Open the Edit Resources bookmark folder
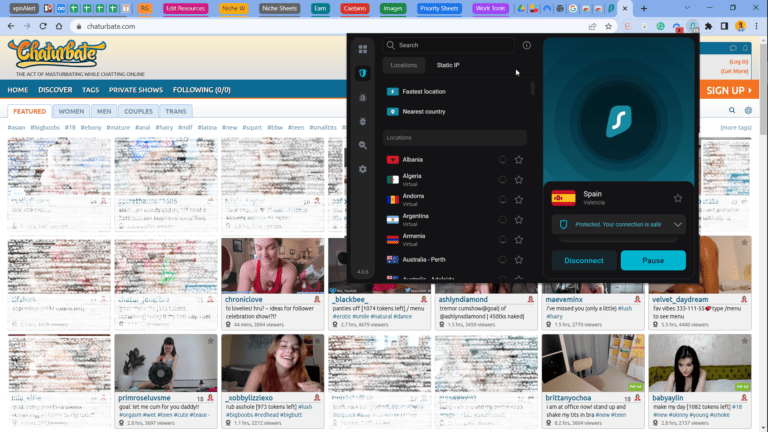This screenshot has height=432, width=768. (x=185, y=8)
